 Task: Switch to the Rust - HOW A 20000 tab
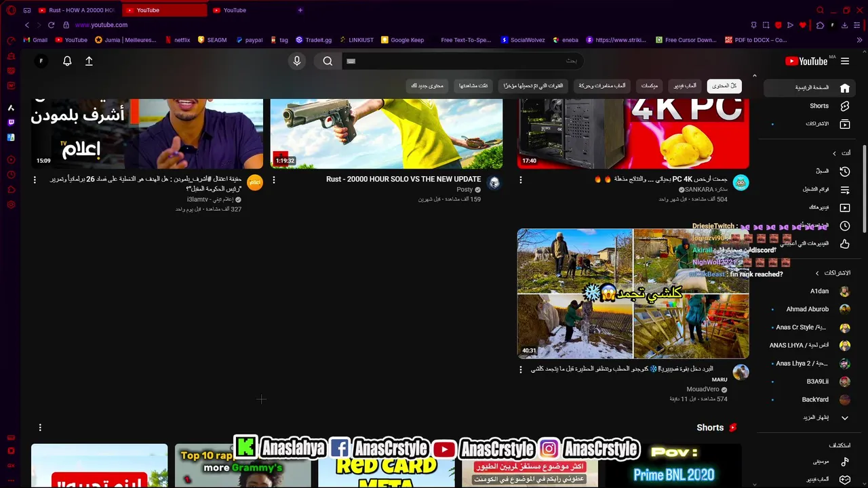[x=77, y=10]
